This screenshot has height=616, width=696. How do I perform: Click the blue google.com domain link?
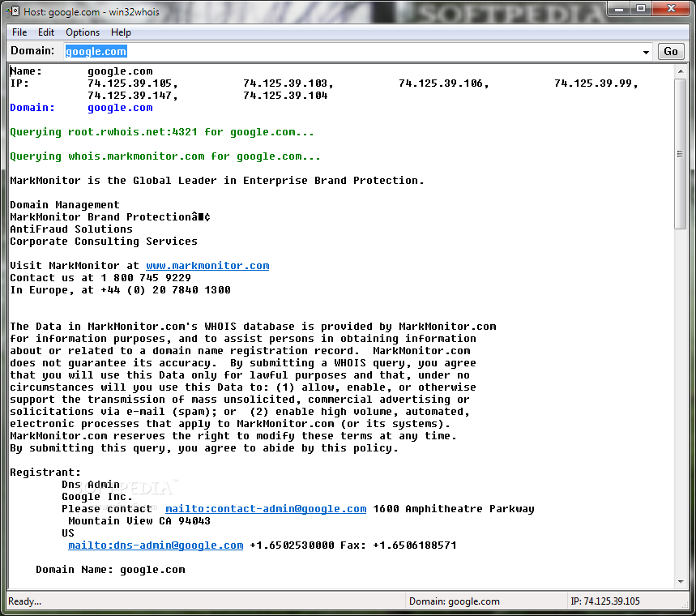point(120,108)
